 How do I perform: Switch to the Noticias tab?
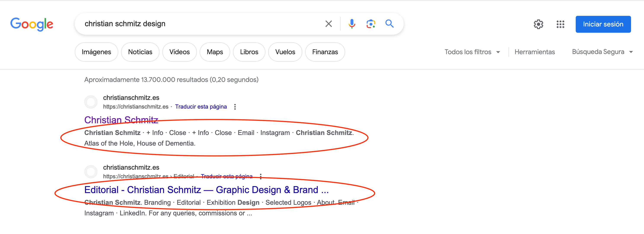tap(140, 52)
